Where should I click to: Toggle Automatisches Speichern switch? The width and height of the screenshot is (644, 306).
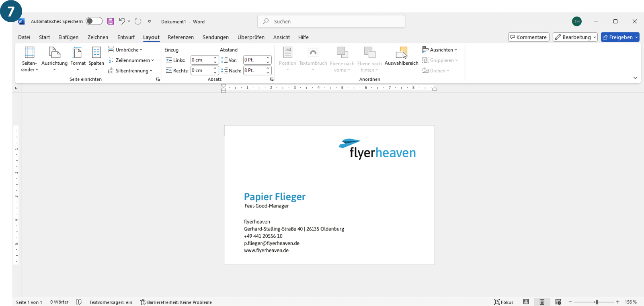click(x=94, y=21)
